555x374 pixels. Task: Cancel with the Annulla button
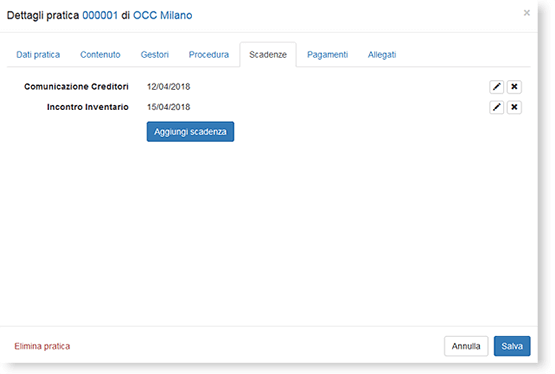(466, 346)
